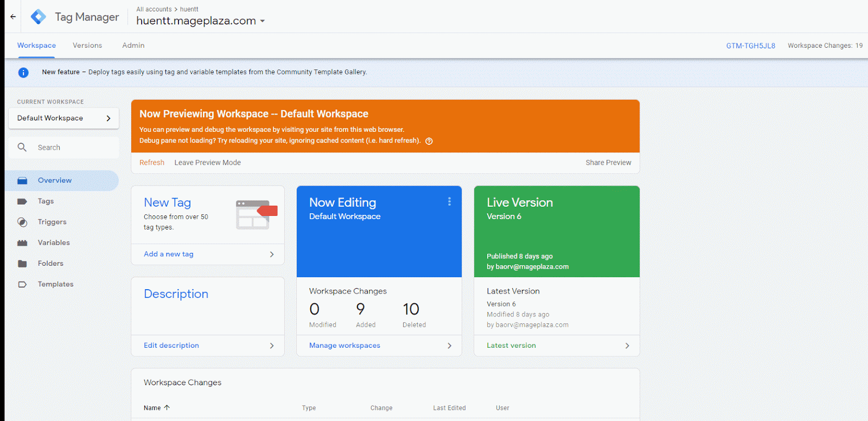868x421 pixels.
Task: Click the search magnifier icon
Action: [22, 147]
